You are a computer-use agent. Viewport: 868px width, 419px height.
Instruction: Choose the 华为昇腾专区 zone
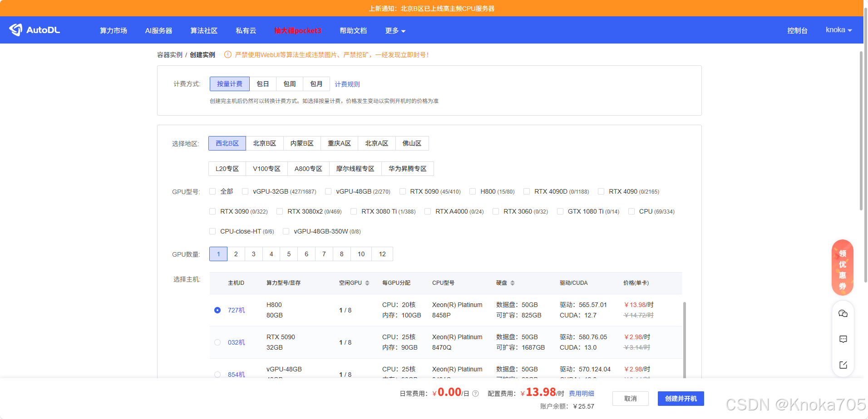point(408,169)
